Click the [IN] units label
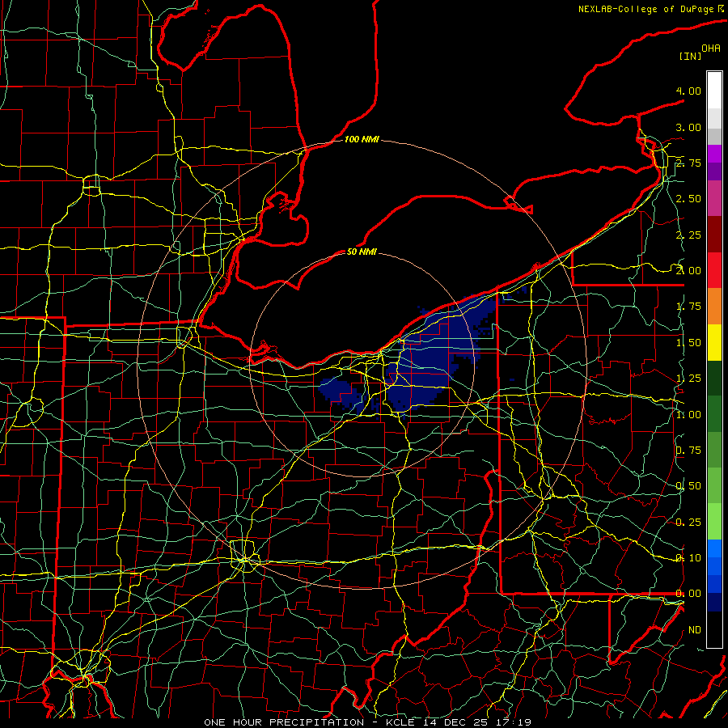The image size is (728, 728). click(690, 56)
